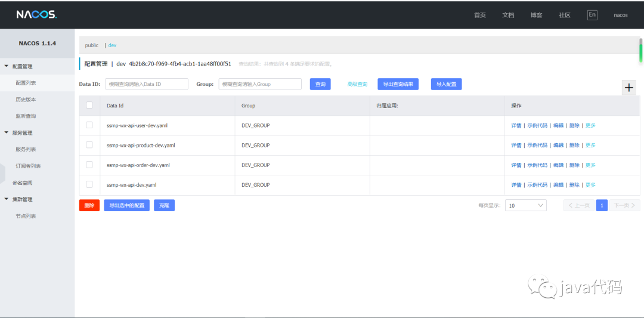Go to next page 下一页
The width and height of the screenshot is (644, 318).
[x=625, y=205]
